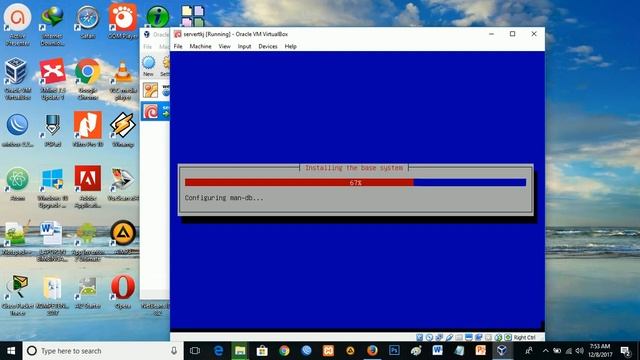Open the View menu in VM window
Screen dimensions: 640x360
pyautogui.click(x=224, y=47)
